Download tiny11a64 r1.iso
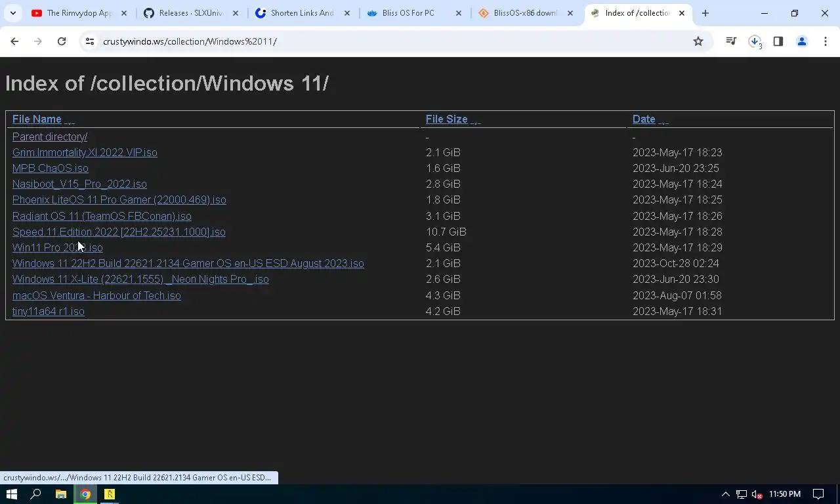 49,311
